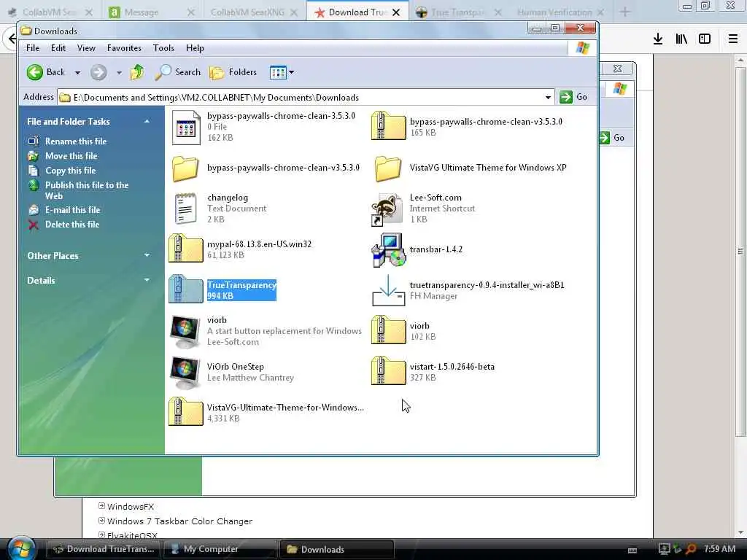Open the Favorites menu

[124, 48]
